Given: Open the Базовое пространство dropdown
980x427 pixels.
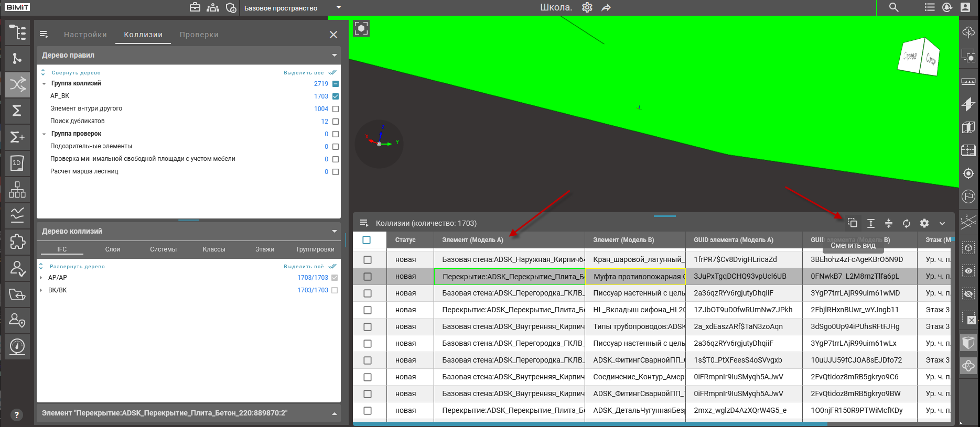Looking at the screenshot, I should coord(338,7).
